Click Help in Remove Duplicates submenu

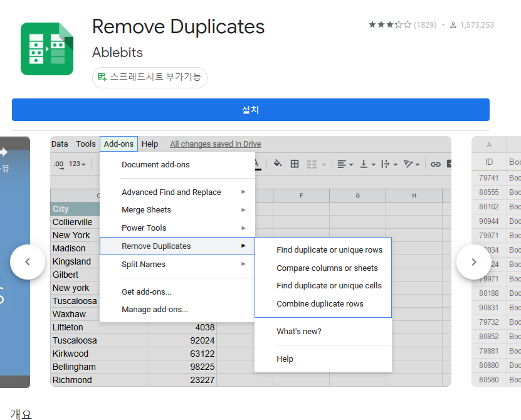click(x=324, y=359)
